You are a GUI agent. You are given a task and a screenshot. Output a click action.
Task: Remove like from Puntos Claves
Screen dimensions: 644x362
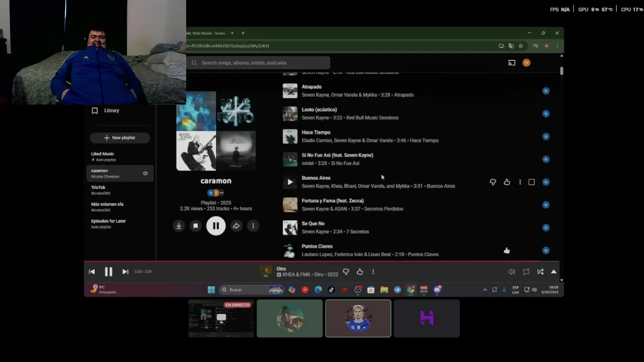(507, 250)
